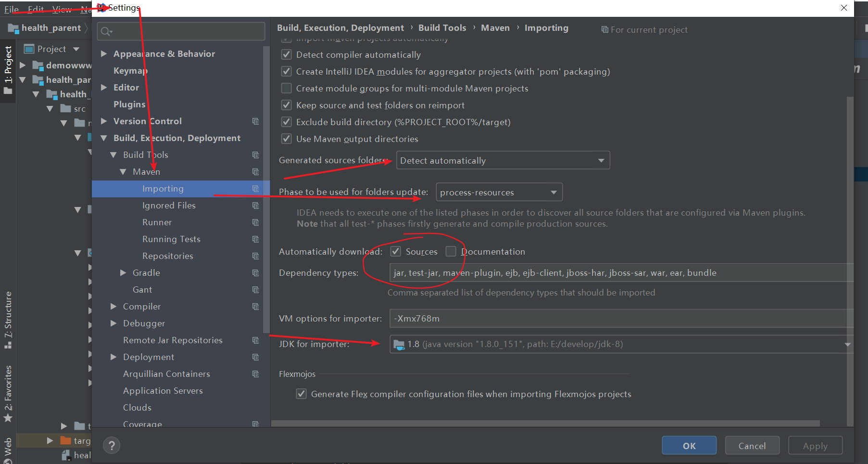The image size is (868, 464).
Task: Open the phase for folders update dropdown
Action: [x=499, y=192]
